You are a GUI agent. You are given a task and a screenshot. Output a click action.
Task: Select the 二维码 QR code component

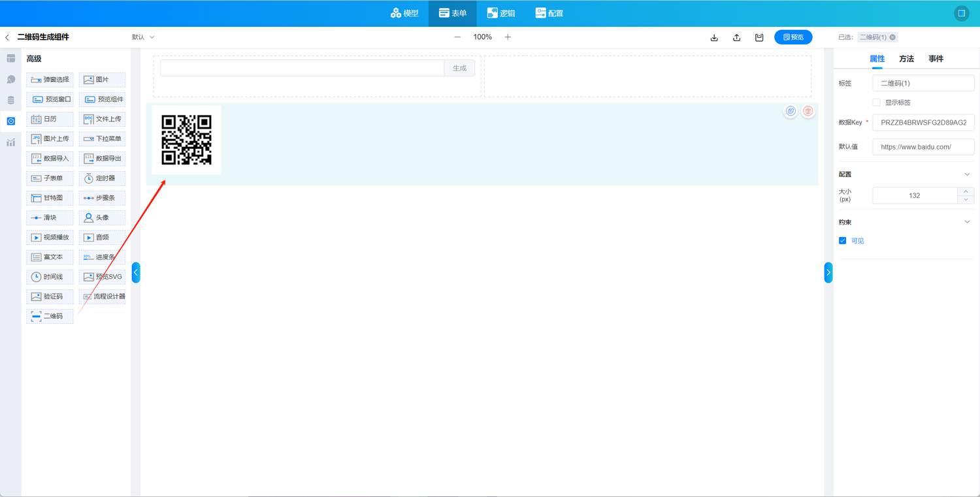tap(50, 316)
